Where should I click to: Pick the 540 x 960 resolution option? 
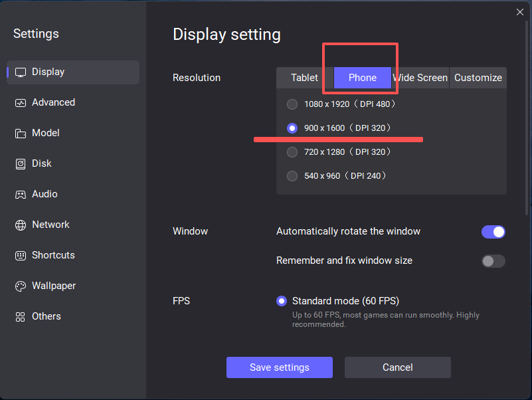tap(292, 176)
